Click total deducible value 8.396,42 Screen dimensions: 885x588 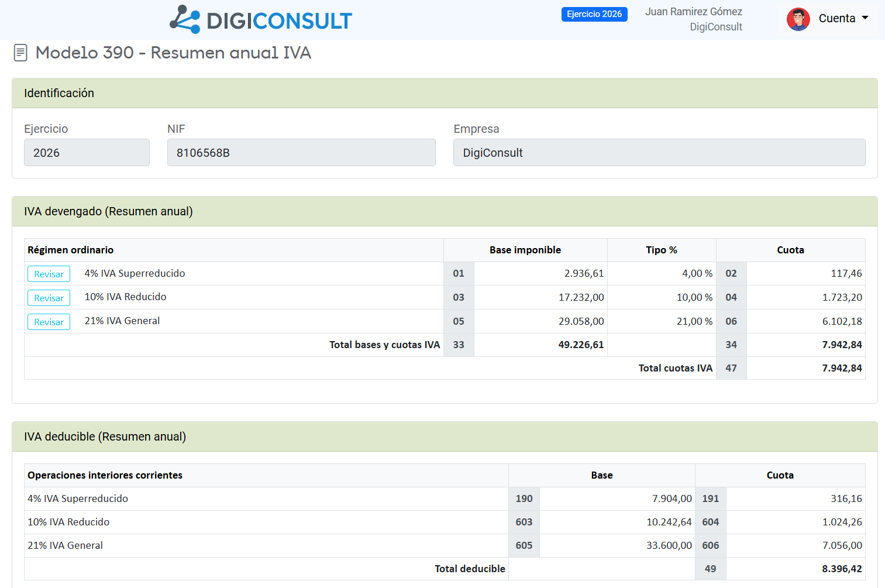point(842,569)
